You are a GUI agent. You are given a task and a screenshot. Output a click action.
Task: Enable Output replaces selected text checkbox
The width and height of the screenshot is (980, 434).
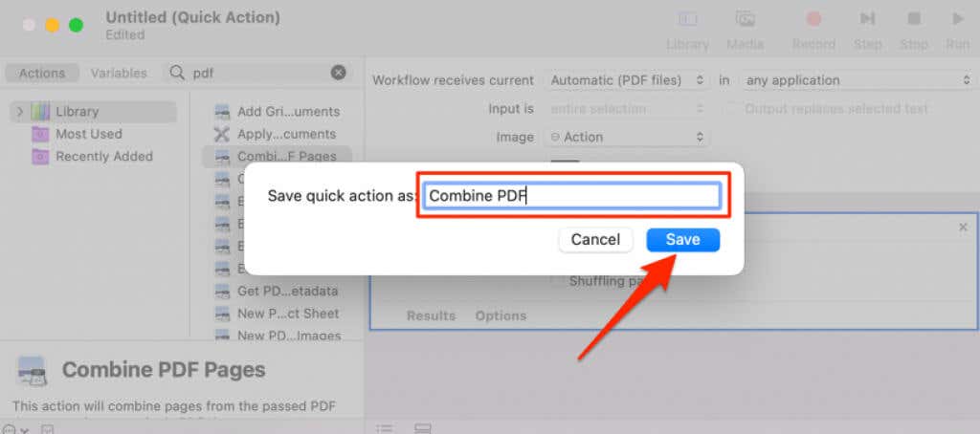tap(732, 109)
